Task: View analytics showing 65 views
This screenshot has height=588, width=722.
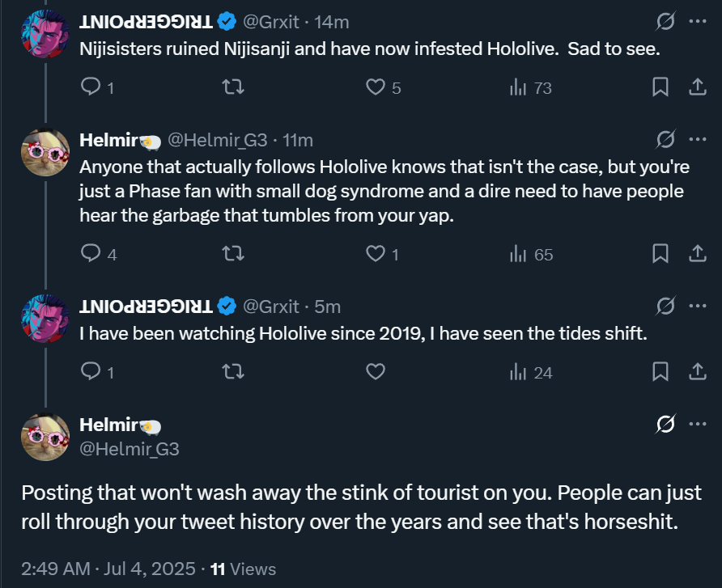Action: 518,254
